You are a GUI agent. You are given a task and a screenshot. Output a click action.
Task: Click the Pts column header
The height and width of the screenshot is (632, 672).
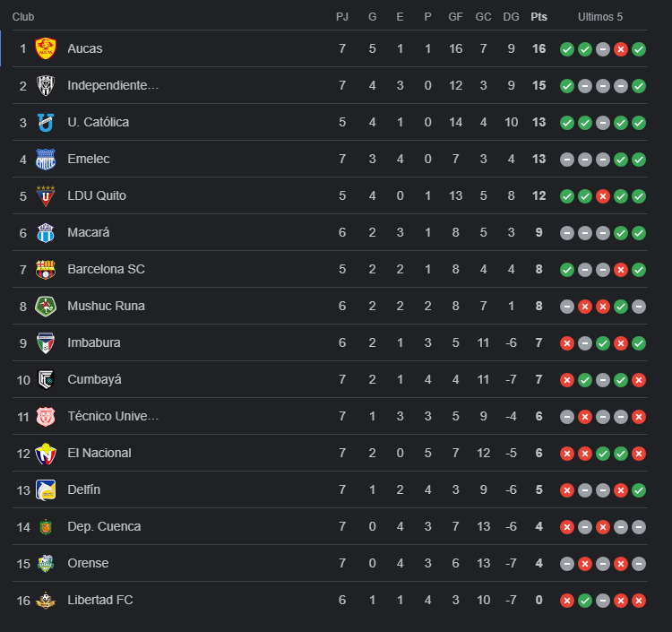(538, 17)
